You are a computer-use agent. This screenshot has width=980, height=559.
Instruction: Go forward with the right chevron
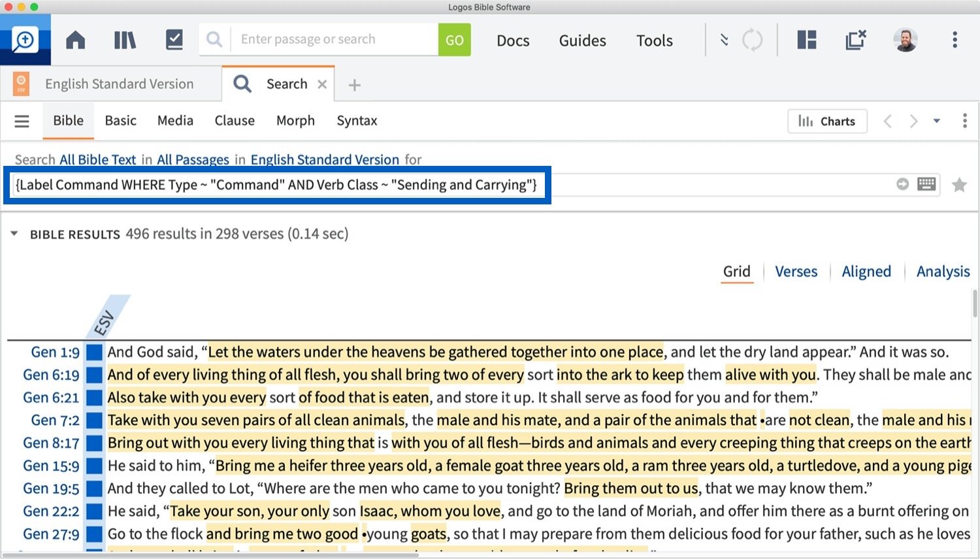click(913, 121)
